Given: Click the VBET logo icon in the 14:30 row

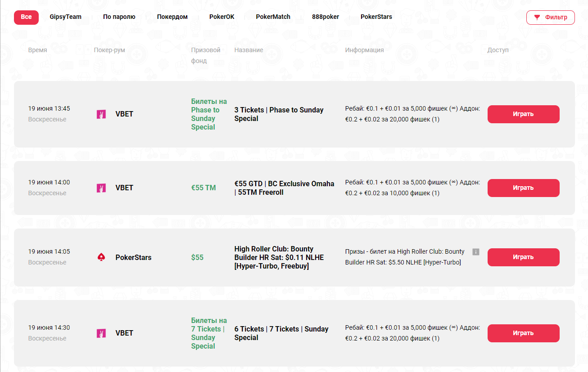Looking at the screenshot, I should (x=101, y=333).
